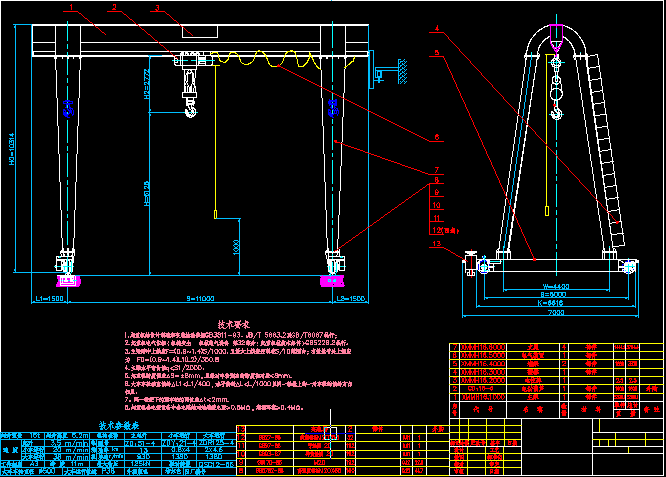
Task: Click the W=4400 dimension in side view
Action: point(556,283)
